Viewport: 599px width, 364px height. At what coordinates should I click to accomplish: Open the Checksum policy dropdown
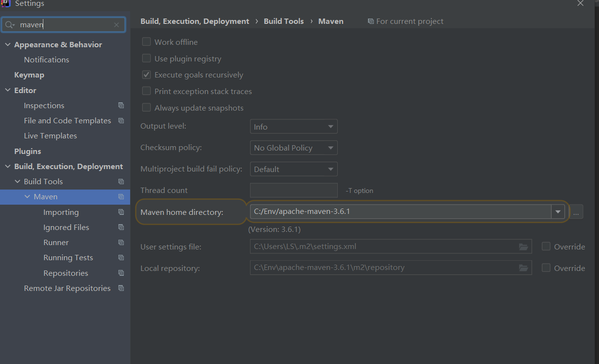(x=293, y=148)
